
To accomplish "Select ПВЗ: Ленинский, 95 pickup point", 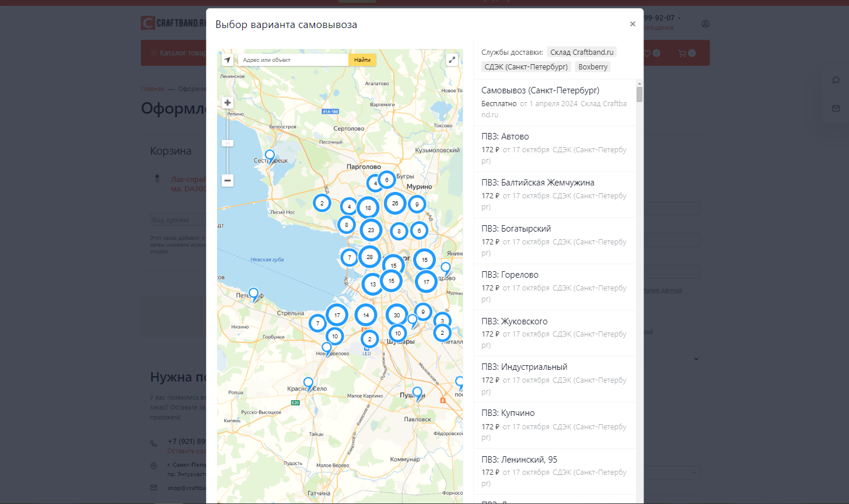I will coord(554,471).
